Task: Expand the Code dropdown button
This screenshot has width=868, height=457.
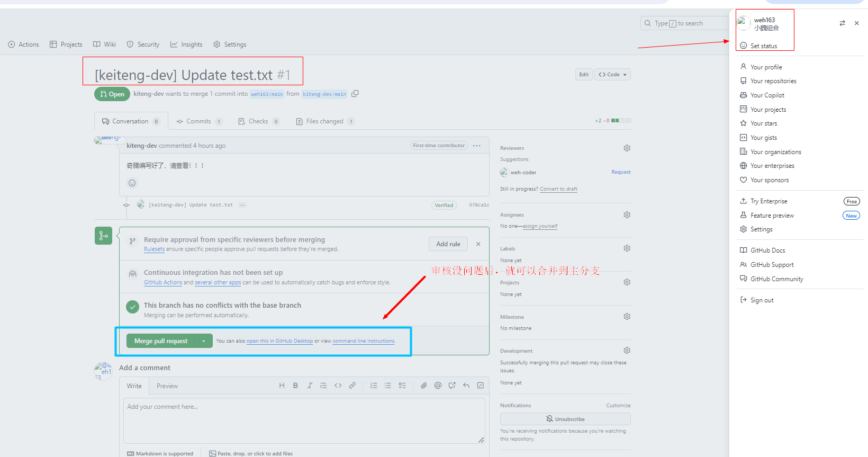Action: coord(612,75)
